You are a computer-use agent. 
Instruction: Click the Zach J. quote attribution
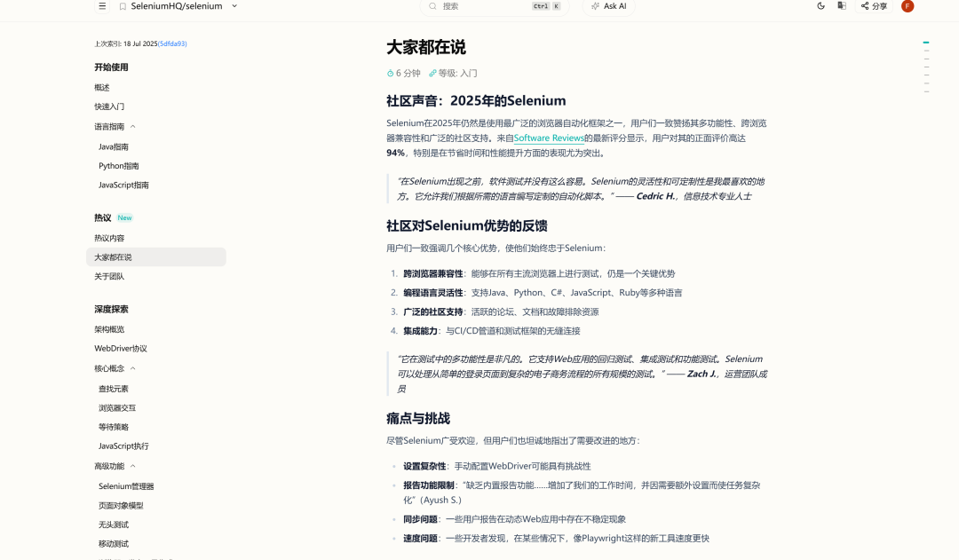click(x=701, y=374)
